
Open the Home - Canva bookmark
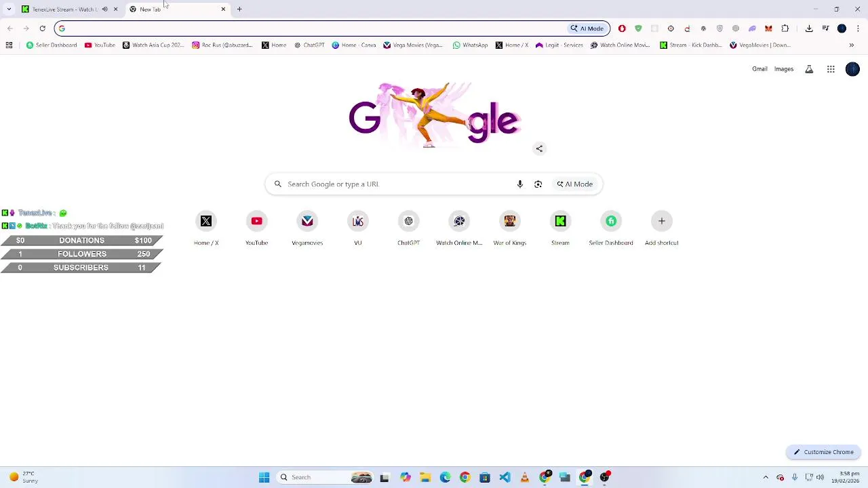354,45
